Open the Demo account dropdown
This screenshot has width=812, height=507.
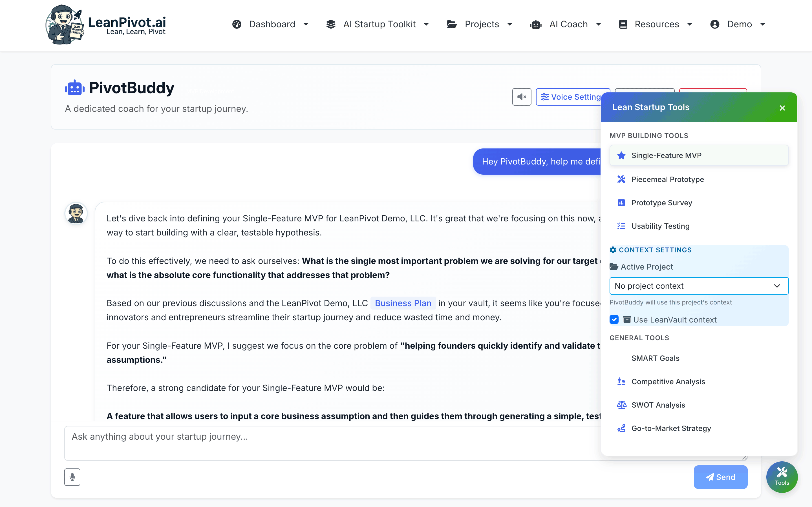coord(738,24)
